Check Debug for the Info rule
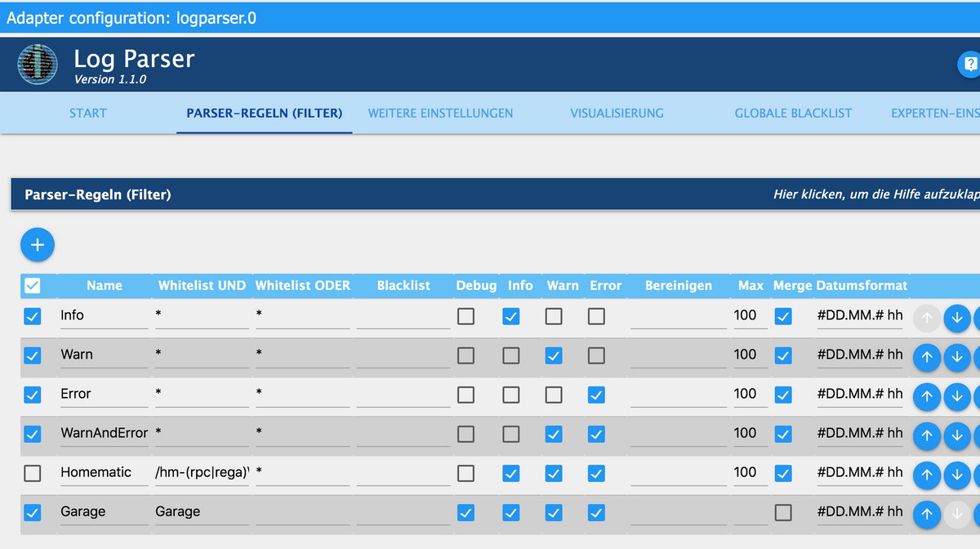Image resolution: width=980 pixels, height=549 pixels. (465, 316)
